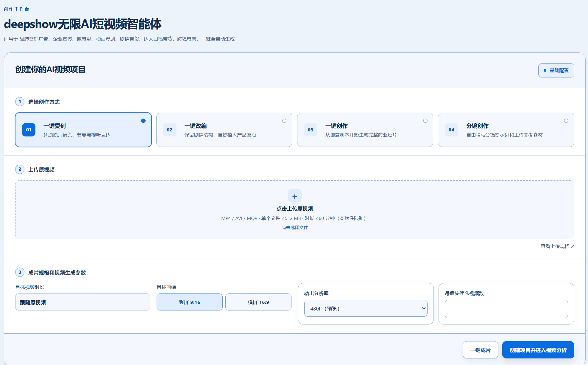Click step 3 circle beside 成片规格和视频生成参数

pos(20,272)
